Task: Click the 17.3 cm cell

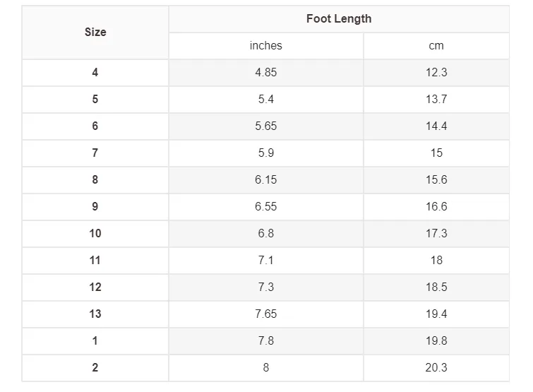Action: click(x=436, y=234)
